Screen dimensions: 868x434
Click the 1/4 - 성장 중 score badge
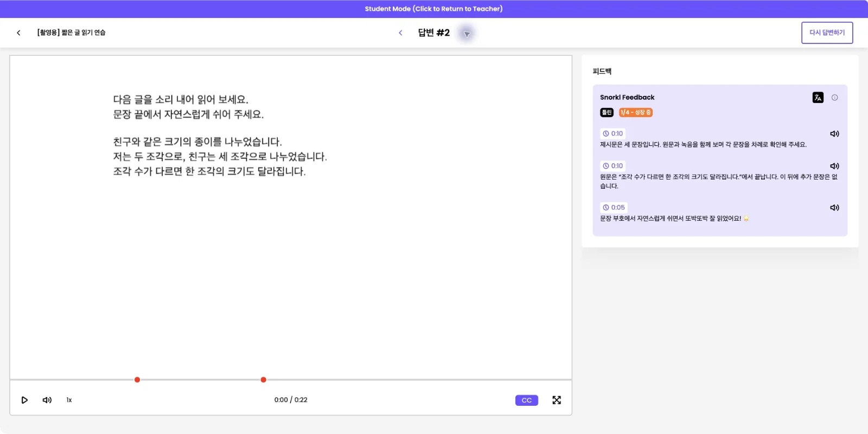point(635,112)
